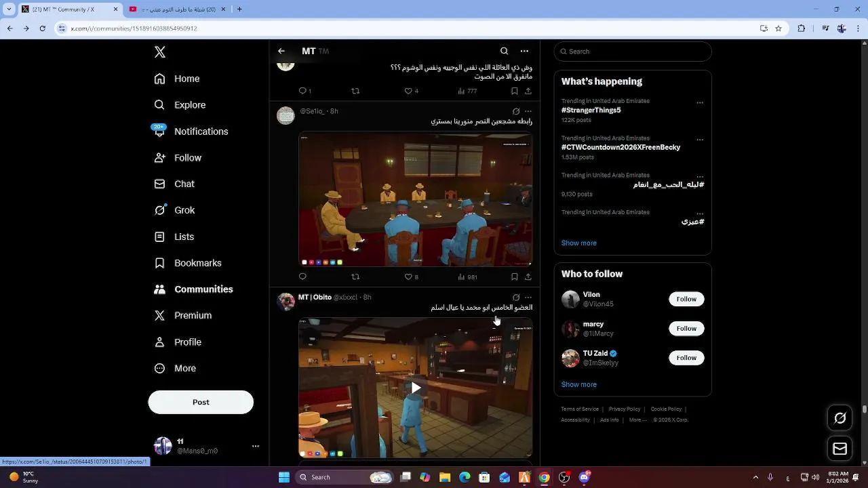Open Windows Start menu
868x488 pixels.
(284, 477)
